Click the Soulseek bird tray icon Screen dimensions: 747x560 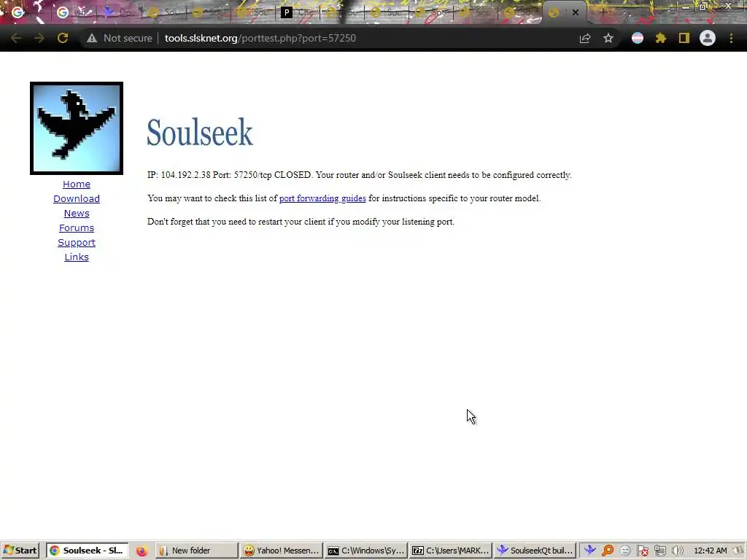point(590,551)
